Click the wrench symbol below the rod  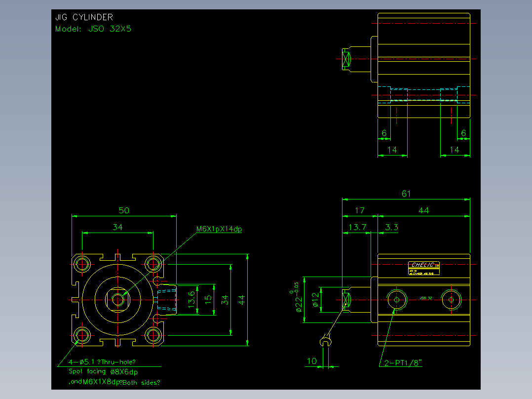pyautogui.click(x=325, y=341)
